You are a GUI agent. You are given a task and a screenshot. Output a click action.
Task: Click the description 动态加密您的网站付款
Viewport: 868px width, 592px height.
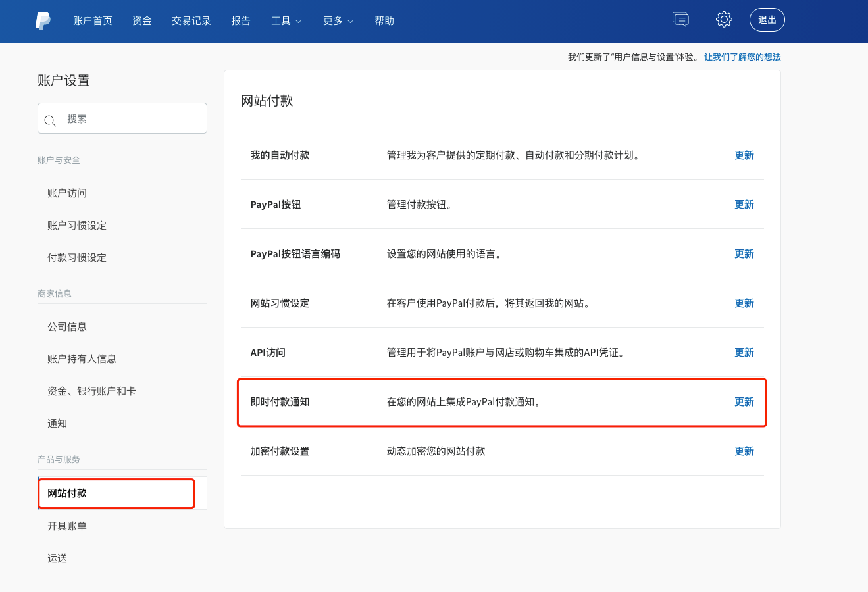point(436,451)
